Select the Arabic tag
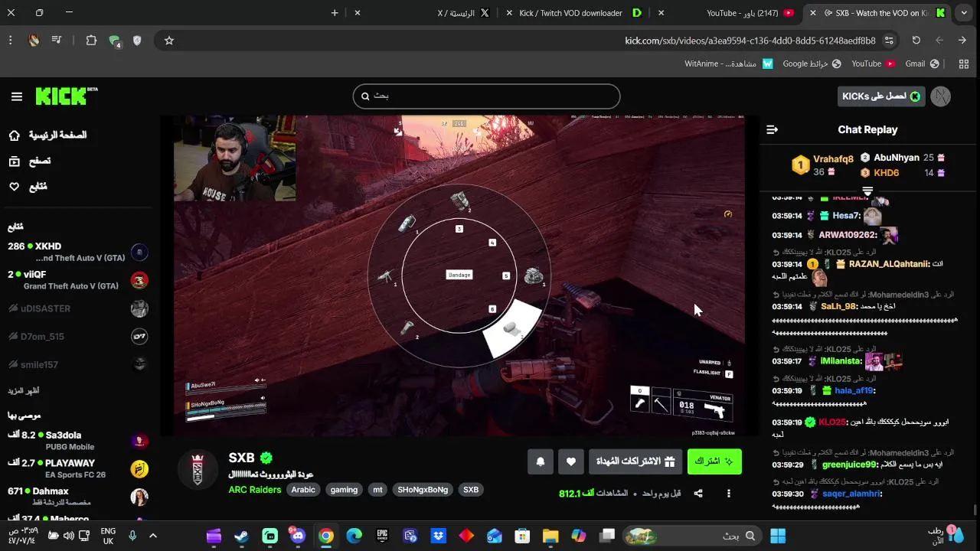This screenshot has width=980, height=551. pyautogui.click(x=303, y=490)
